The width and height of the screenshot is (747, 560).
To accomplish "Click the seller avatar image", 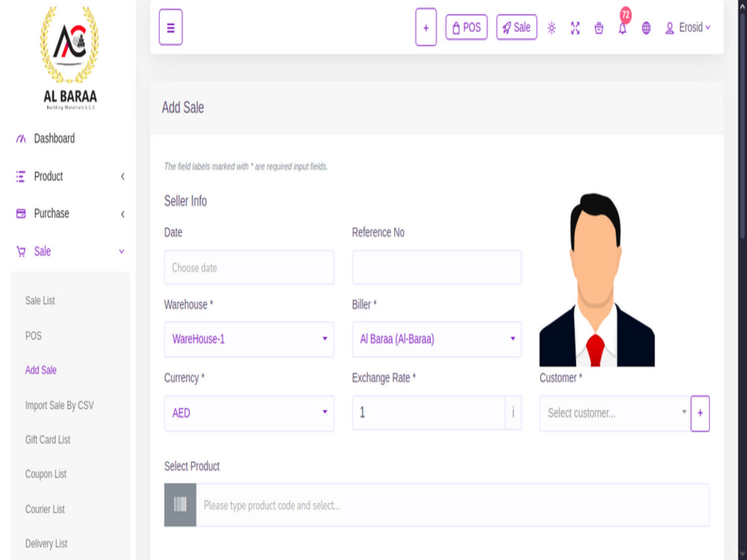I will 597,280.
